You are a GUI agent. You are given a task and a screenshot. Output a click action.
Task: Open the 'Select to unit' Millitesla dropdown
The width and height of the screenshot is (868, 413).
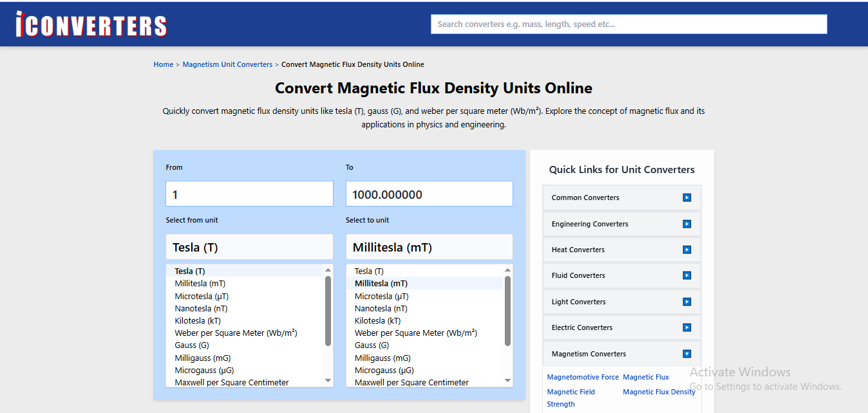coord(429,246)
